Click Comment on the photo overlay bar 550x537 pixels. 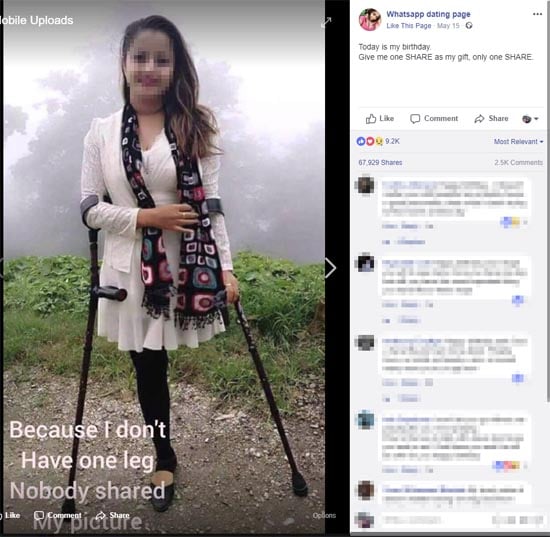58,515
